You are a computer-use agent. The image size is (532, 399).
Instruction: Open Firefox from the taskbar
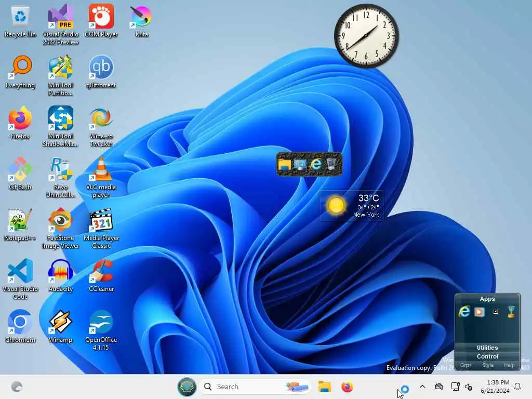click(x=347, y=387)
